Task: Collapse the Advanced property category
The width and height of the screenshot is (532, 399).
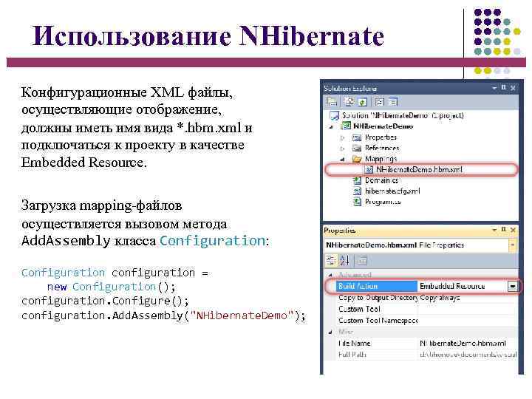Action: pyautogui.click(x=330, y=275)
